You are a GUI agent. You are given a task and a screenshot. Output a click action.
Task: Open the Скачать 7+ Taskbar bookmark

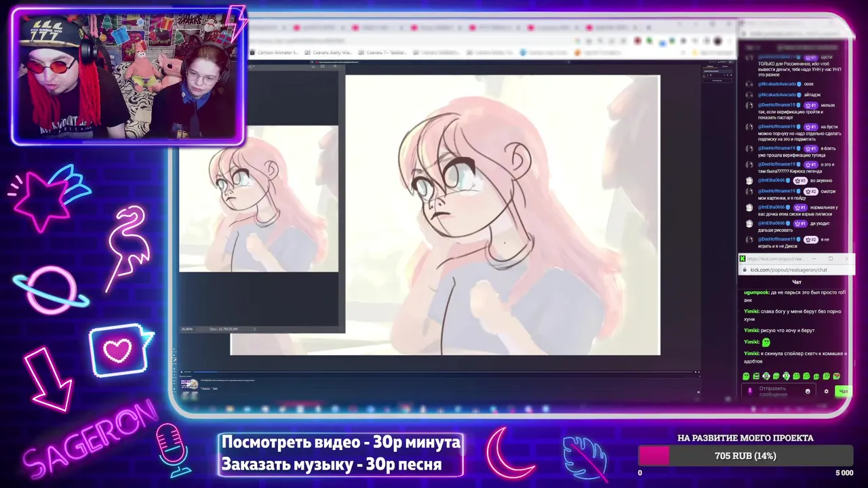tap(383, 52)
